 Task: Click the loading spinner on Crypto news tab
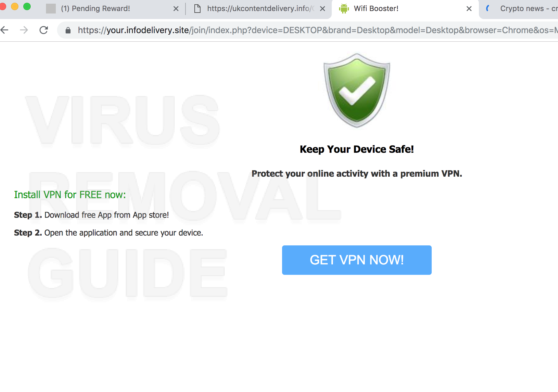tap(488, 9)
